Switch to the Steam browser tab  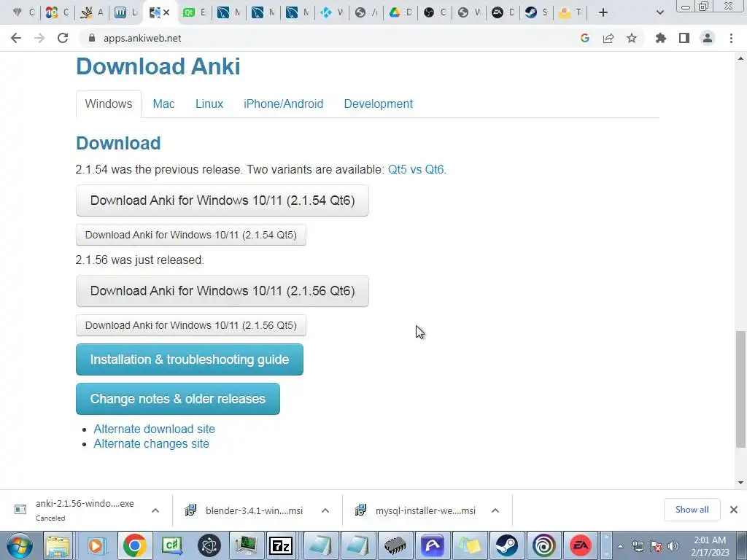(537, 12)
